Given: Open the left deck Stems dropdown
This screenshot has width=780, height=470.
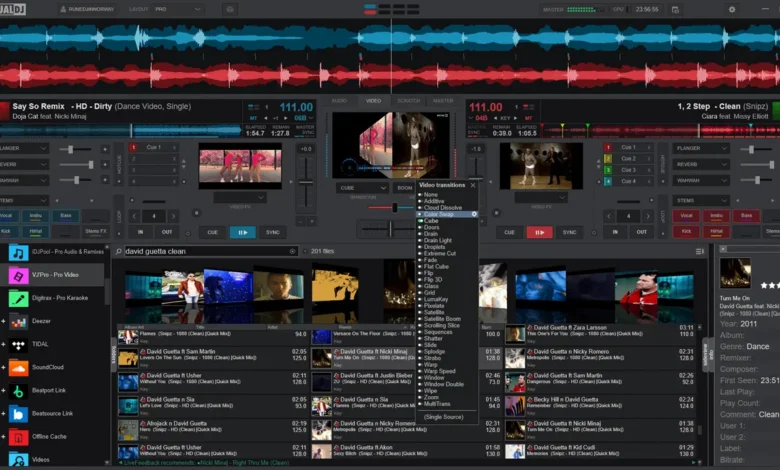Looking at the screenshot, I should click(x=23, y=200).
